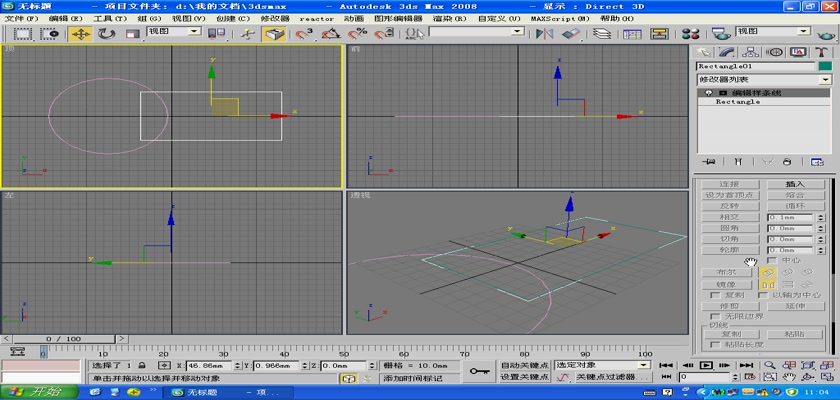Open Configure Modifier Sets icon

coord(816,161)
